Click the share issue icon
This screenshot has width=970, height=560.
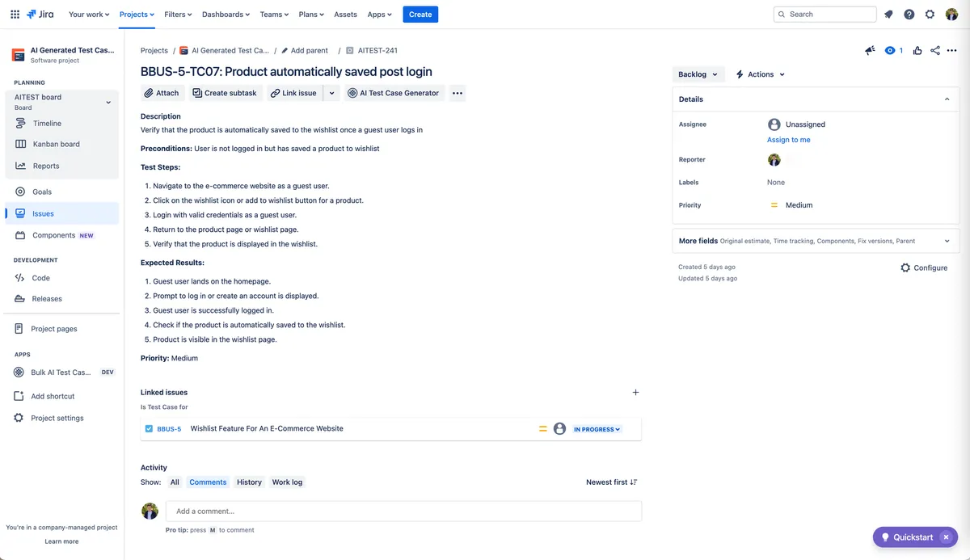pos(935,50)
